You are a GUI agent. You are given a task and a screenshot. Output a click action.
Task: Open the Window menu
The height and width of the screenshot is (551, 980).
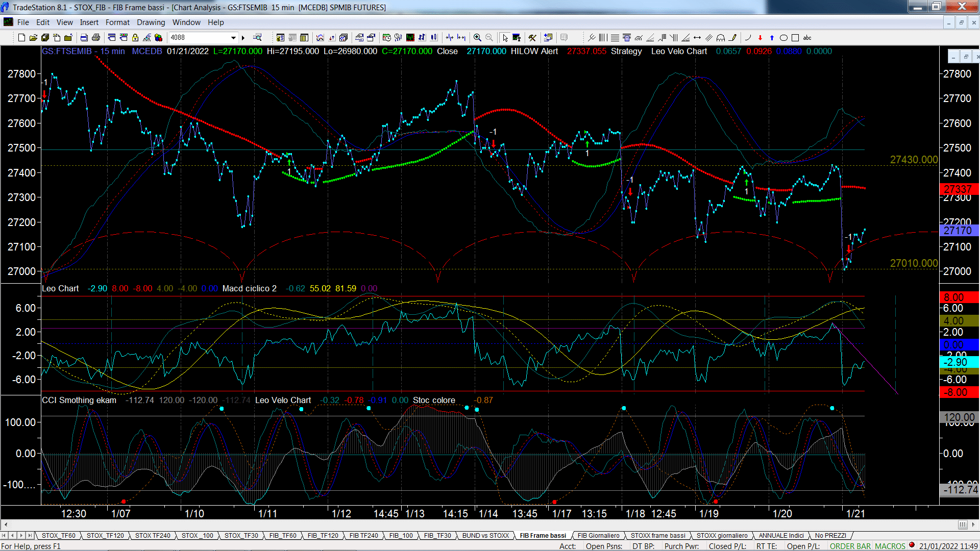point(186,22)
